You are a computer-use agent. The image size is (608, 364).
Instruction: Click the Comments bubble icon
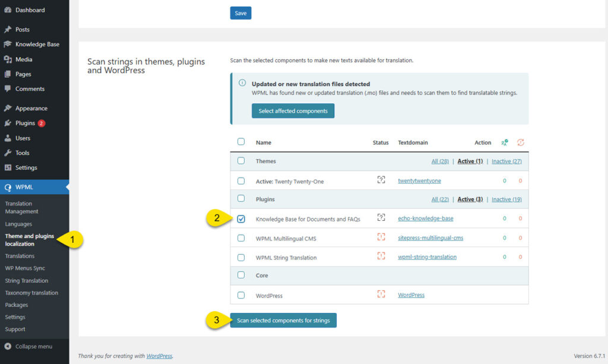pos(8,88)
